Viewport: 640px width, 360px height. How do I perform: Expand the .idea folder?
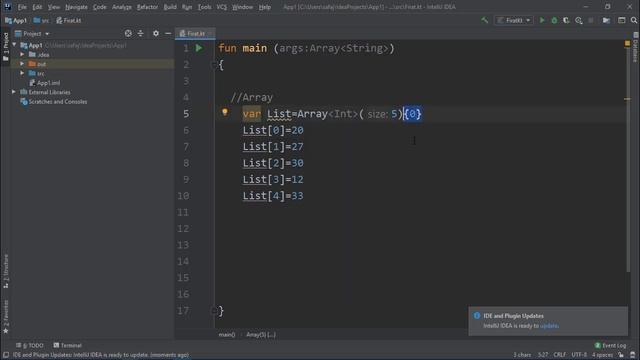tap(22, 54)
